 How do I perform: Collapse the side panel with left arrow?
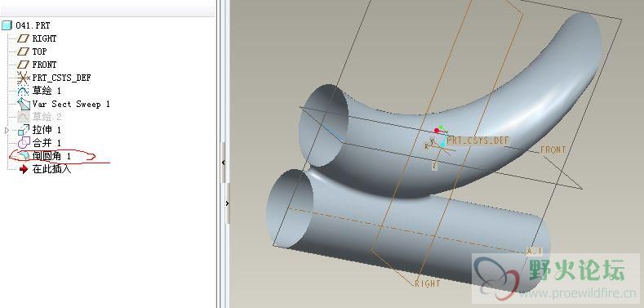[x=223, y=163]
